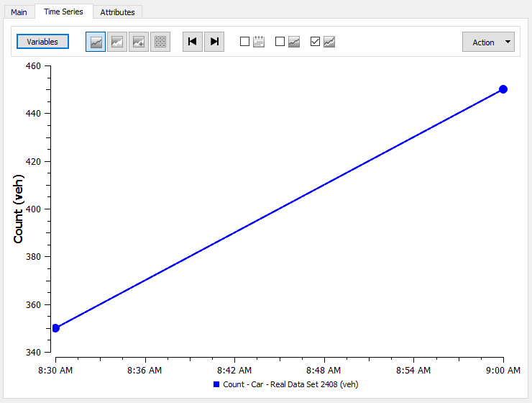Click the second chart view toolbar icon

[117, 42]
